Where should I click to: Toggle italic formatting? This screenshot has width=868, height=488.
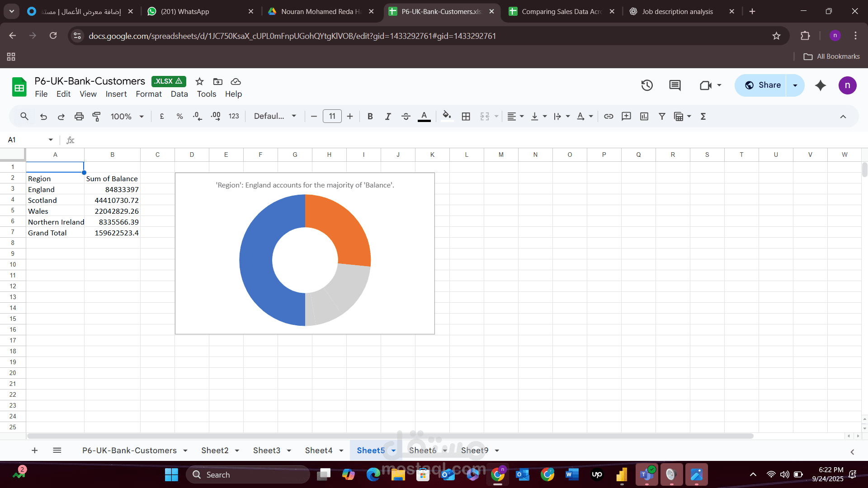point(388,117)
